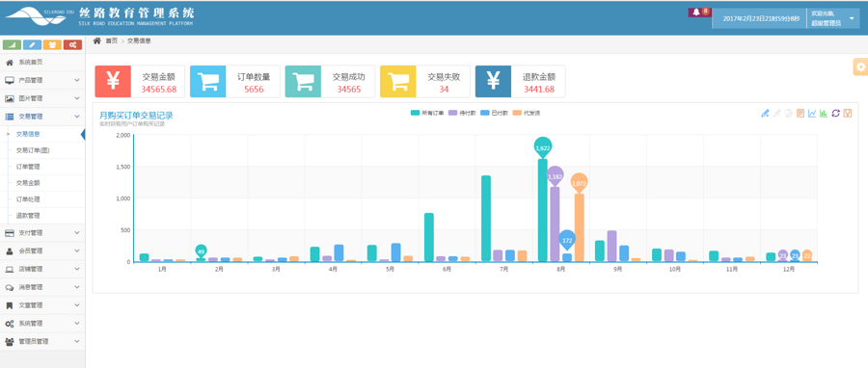Click the 3441.68 refund amount value
The width and height of the screenshot is (868, 368).
(538, 90)
